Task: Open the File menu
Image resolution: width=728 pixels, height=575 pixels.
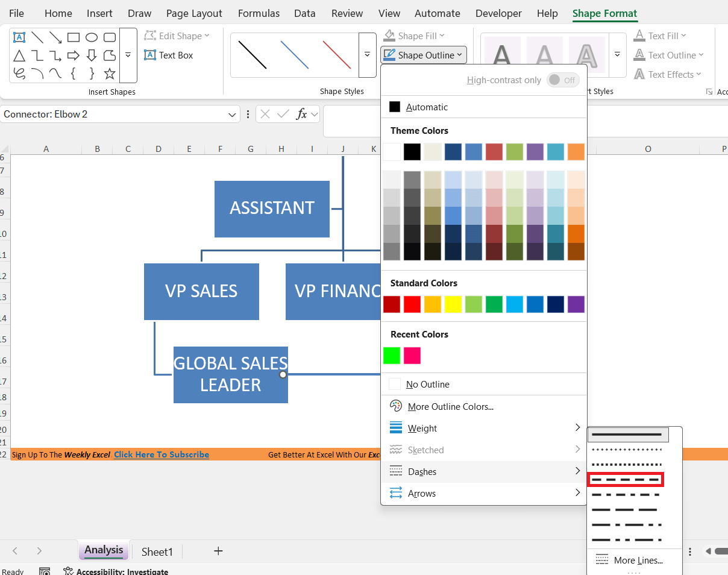Action: [17, 13]
